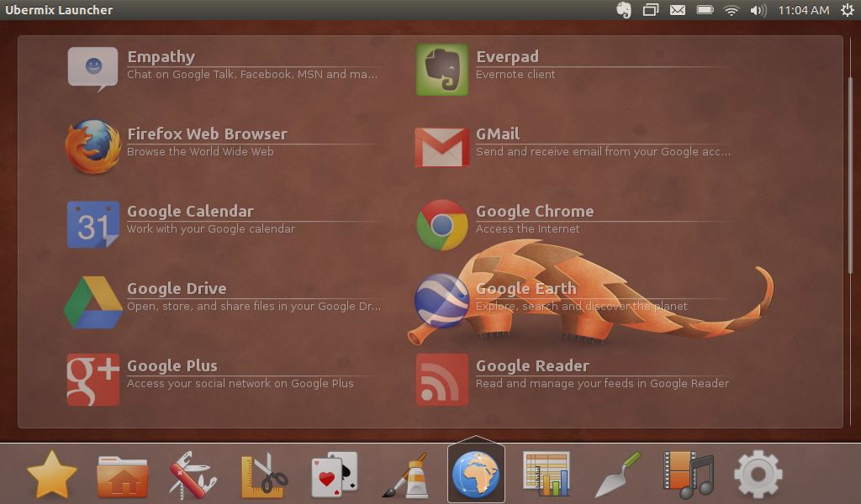Viewport: 861px width, 504px height.
Task: Select the star Favorites category
Action: pos(51,475)
